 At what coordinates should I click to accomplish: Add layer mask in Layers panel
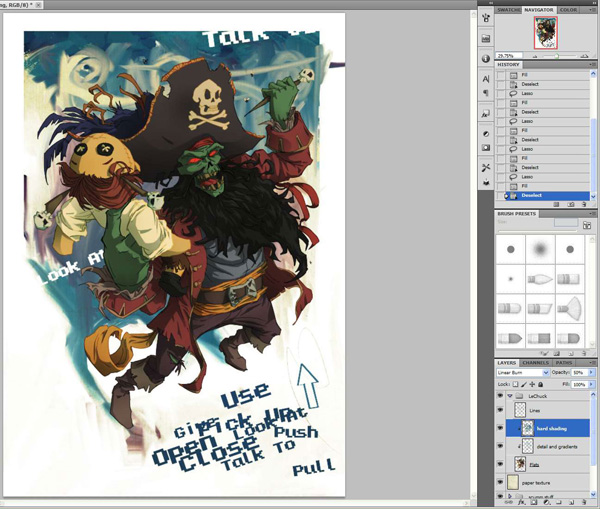click(x=533, y=502)
